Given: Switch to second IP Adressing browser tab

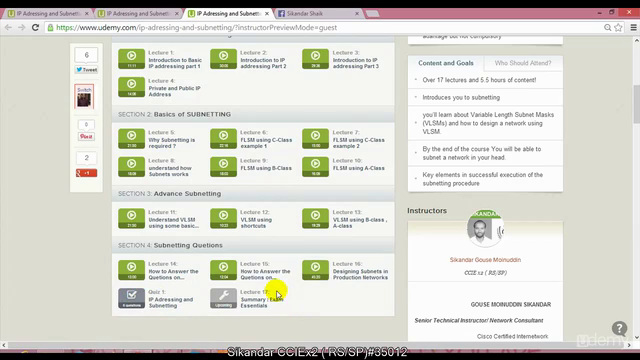Looking at the screenshot, I should (138, 13).
